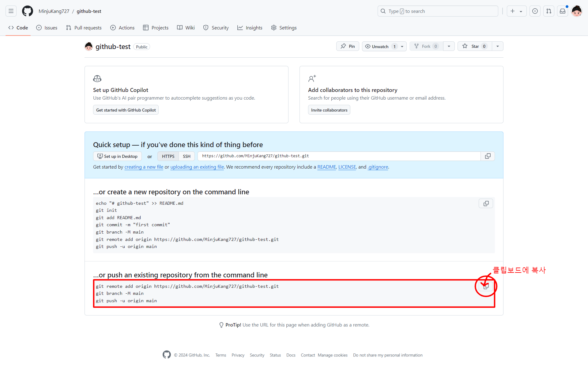Open the pull requests icon in header
The height and width of the screenshot is (373, 588).
click(549, 11)
